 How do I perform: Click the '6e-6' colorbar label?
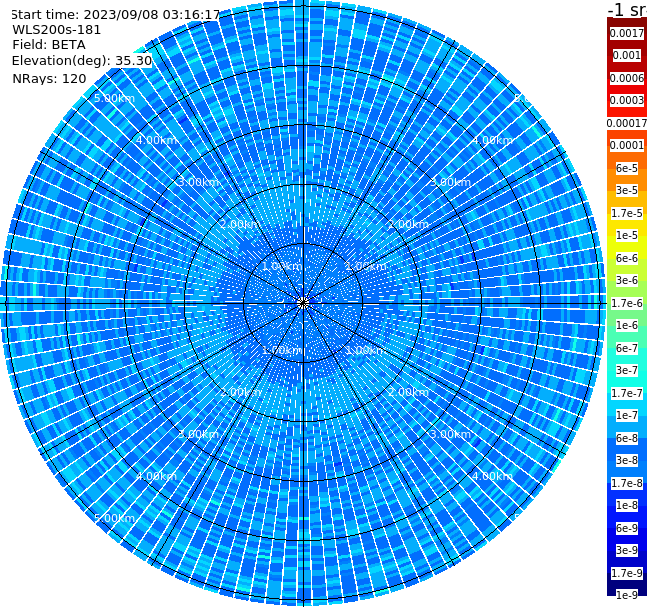tap(627, 258)
